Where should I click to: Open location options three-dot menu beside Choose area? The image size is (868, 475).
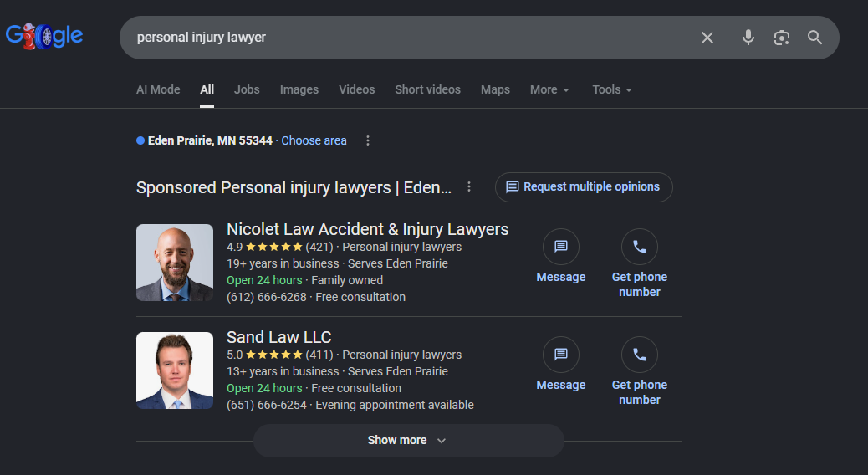(368, 140)
